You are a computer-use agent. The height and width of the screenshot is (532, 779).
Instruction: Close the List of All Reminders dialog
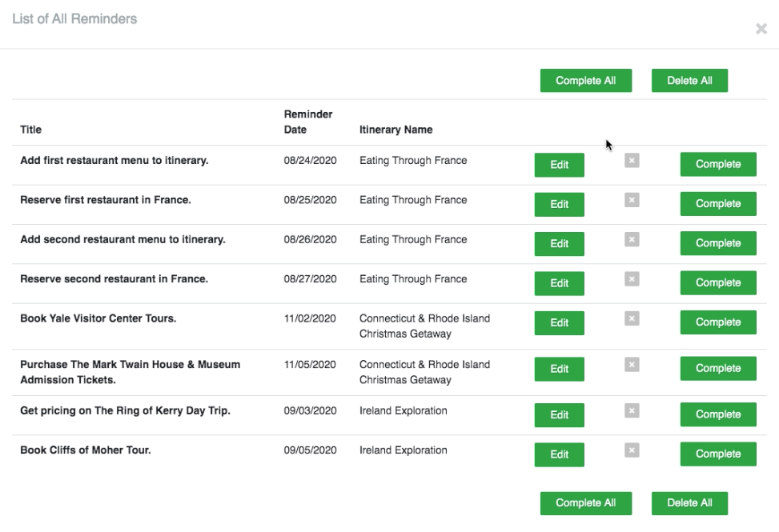point(761,29)
